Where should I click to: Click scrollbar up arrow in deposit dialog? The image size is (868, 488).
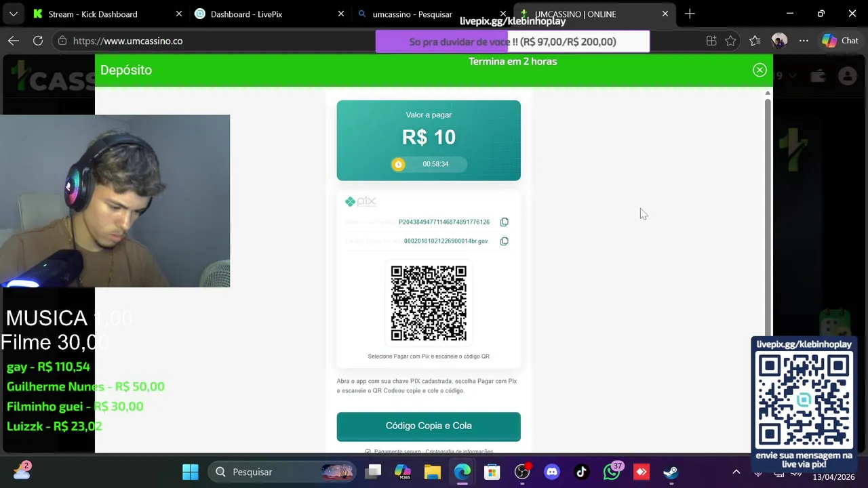(768, 93)
